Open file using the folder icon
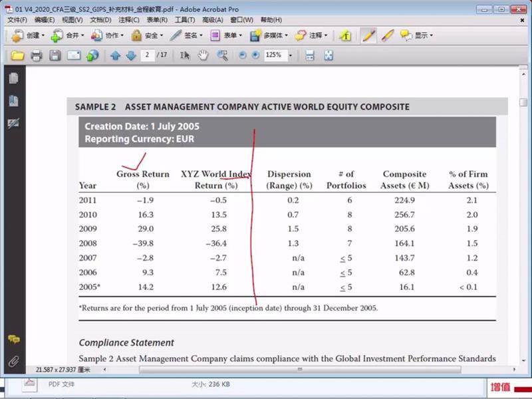 point(17,55)
